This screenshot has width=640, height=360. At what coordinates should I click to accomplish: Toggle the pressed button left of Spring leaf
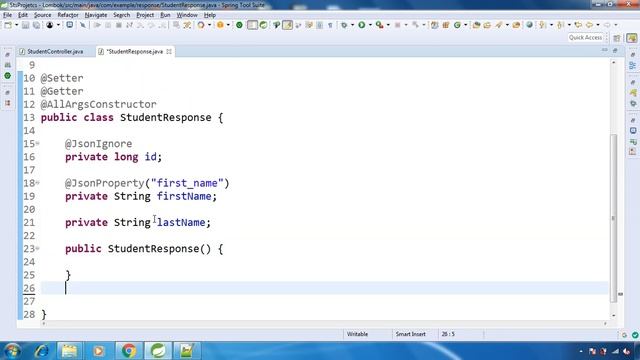point(252,25)
